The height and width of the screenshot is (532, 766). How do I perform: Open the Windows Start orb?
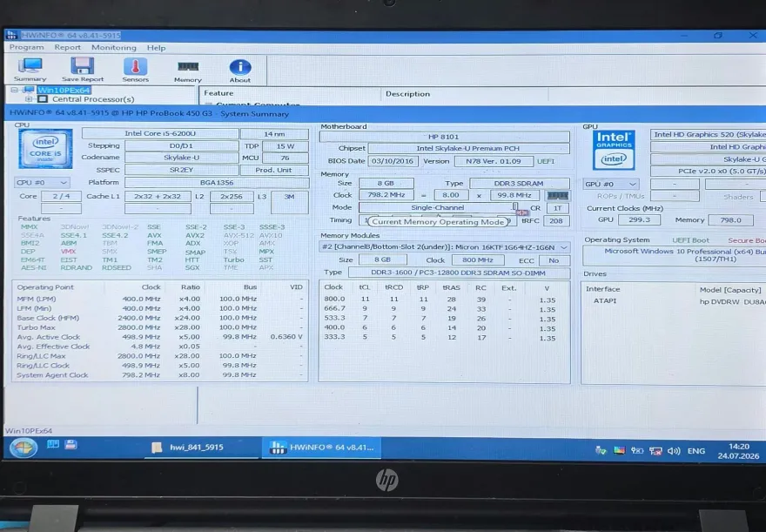pos(23,448)
